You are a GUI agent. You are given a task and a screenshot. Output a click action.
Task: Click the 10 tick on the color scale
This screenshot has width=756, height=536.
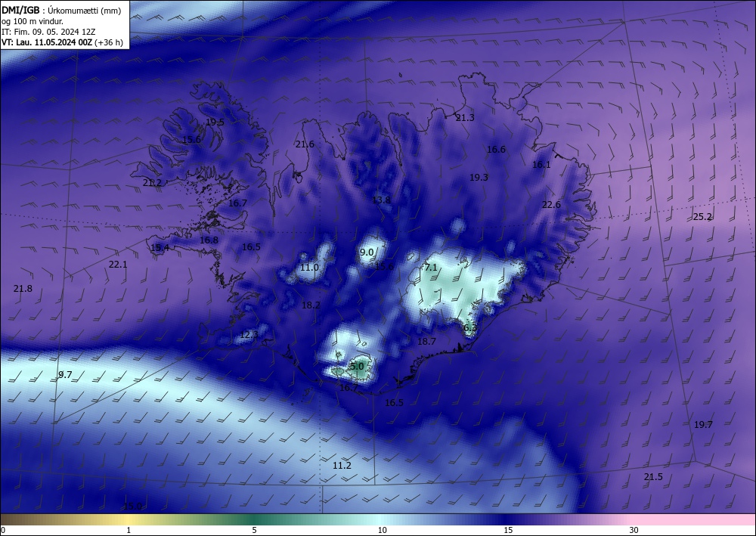[382, 530]
